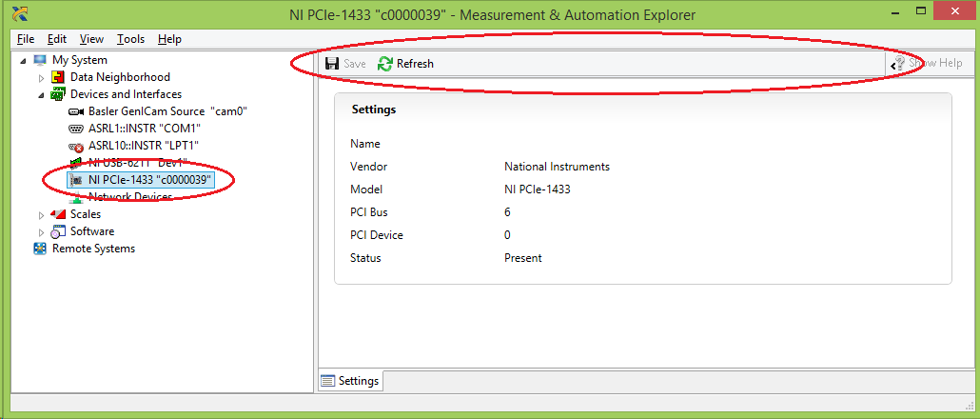Click the PCI Bus value "6"
980x419 pixels.
[507, 212]
